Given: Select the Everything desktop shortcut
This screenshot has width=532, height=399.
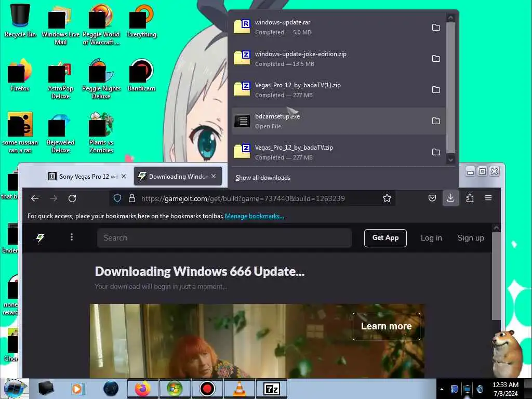Looking at the screenshot, I should (141, 21).
